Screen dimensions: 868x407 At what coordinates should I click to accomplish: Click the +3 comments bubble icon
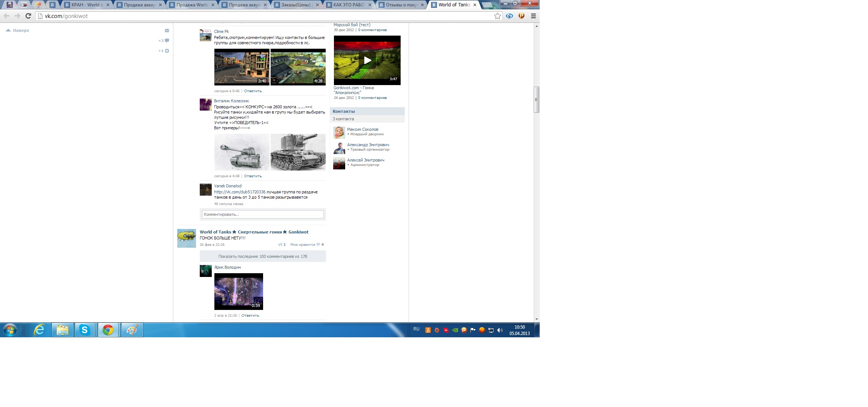coord(167,40)
